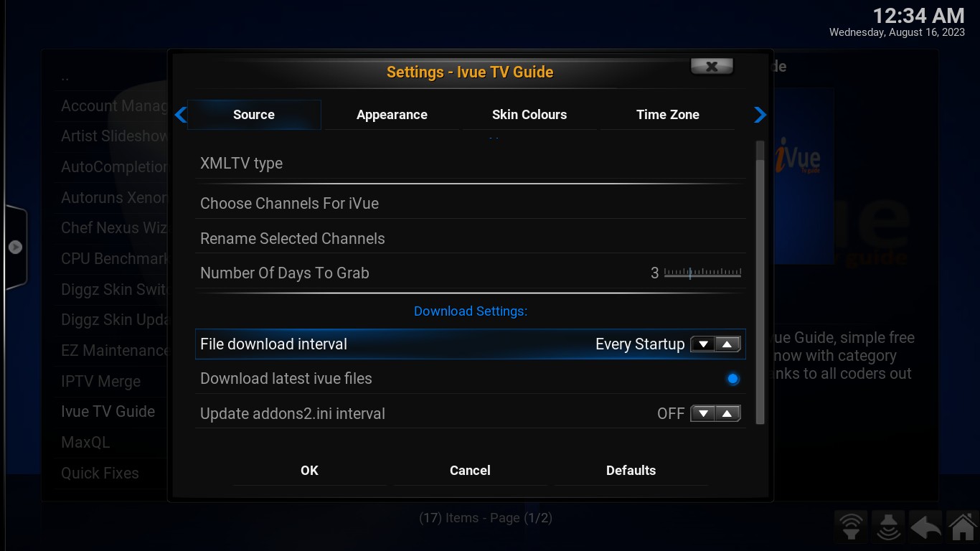Click the OK button
The height and width of the screenshot is (551, 980).
coord(309,471)
